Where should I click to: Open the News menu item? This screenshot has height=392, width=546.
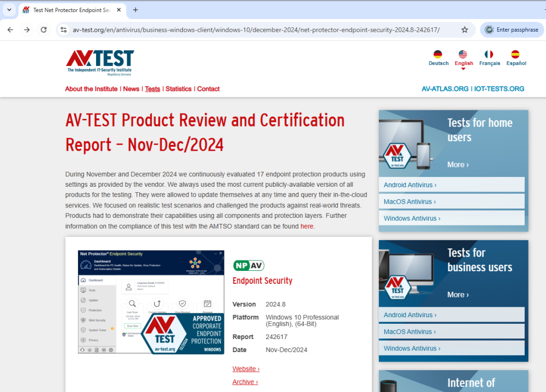[131, 89]
